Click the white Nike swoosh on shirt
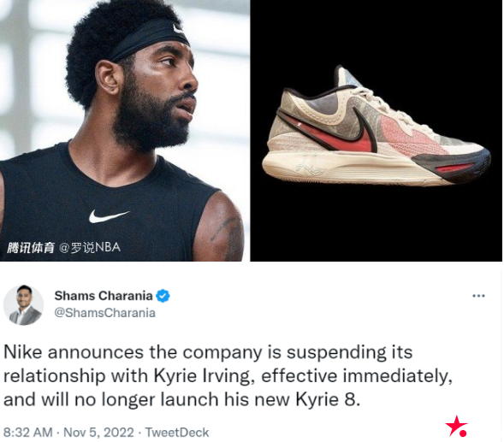 (x=109, y=215)
